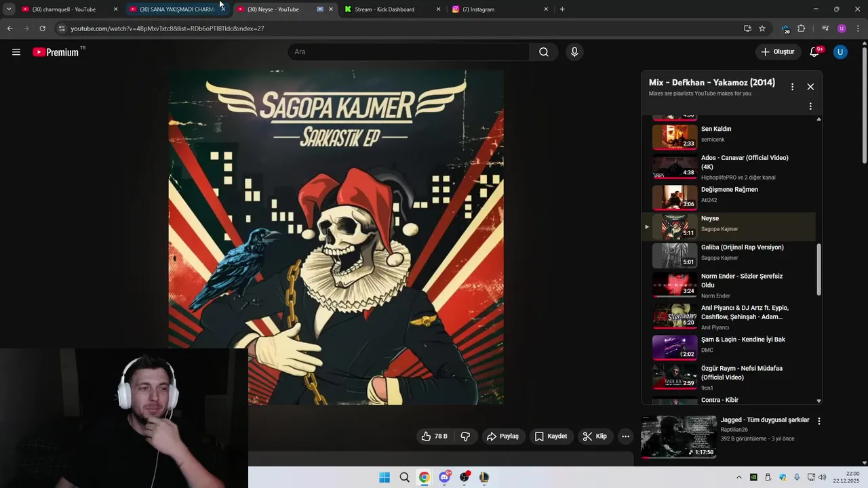868x488 pixels.
Task: Open Discord from the taskbar
Action: tap(444, 477)
